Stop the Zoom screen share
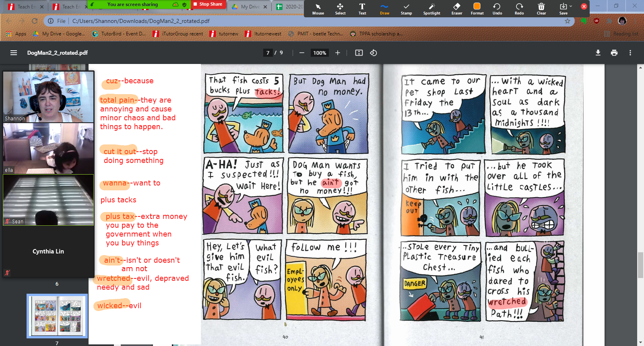 (x=207, y=4)
